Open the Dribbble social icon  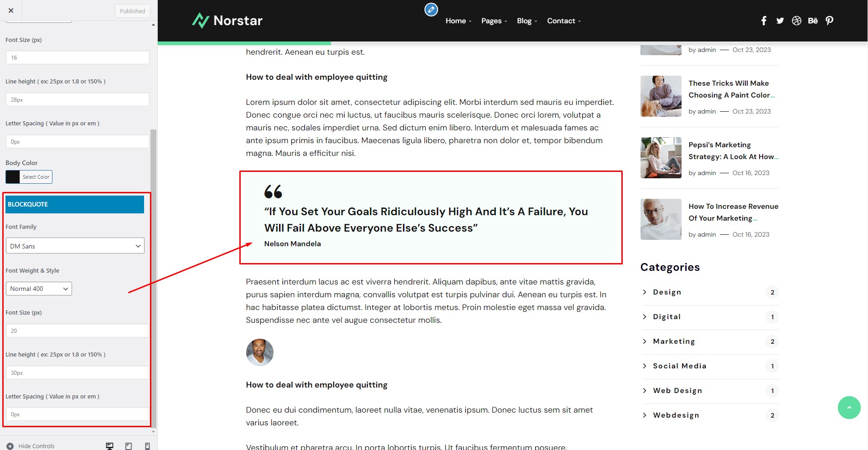[796, 21]
